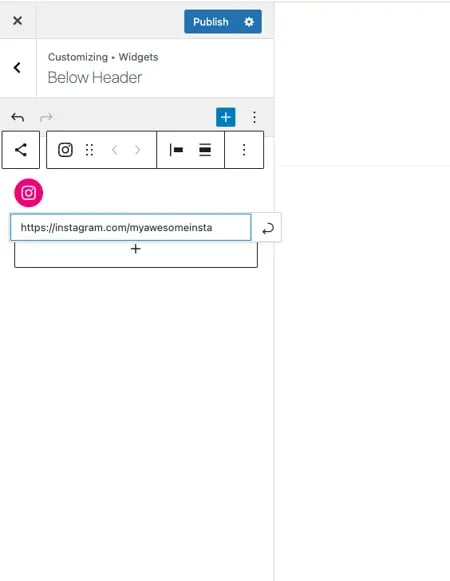Open block toolbar more options menu
Image resolution: width=450 pixels, height=581 pixels.
244,150
